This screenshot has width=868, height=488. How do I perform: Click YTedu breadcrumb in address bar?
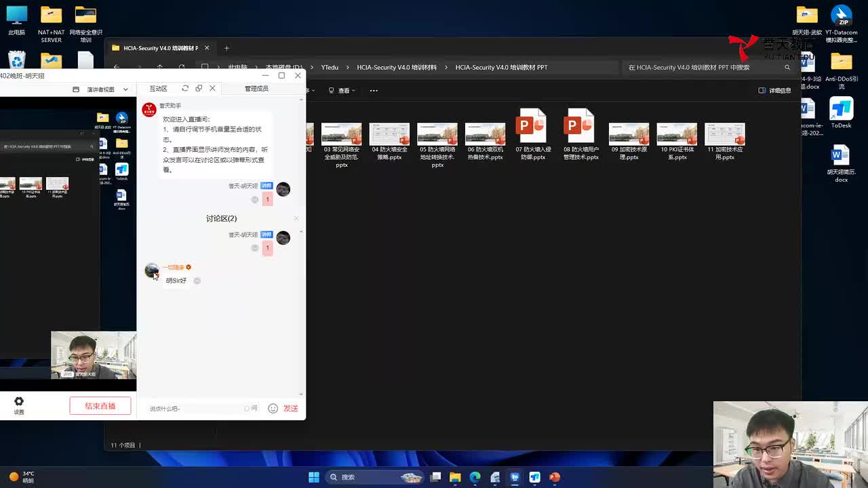click(x=330, y=67)
